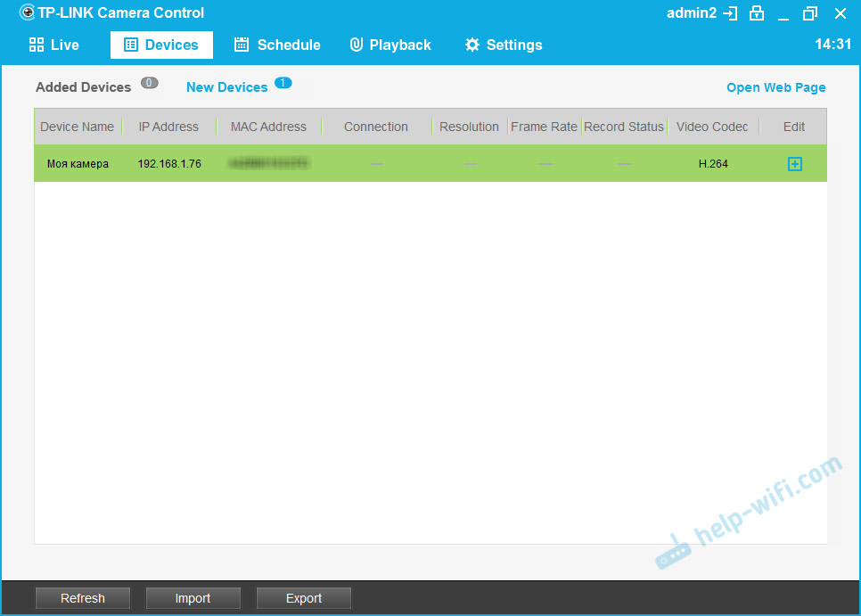861x616 pixels.
Task: Maximize the Camera Control window
Action: [x=809, y=13]
